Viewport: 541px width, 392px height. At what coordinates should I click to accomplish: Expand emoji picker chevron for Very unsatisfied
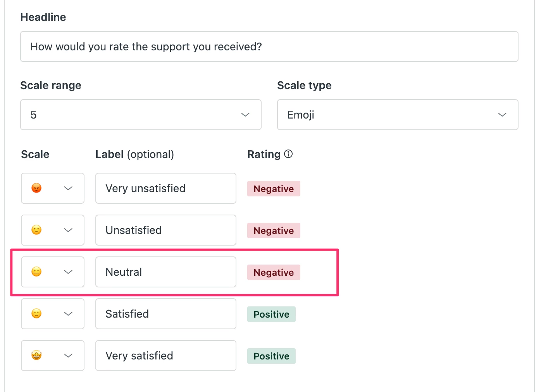(x=68, y=188)
